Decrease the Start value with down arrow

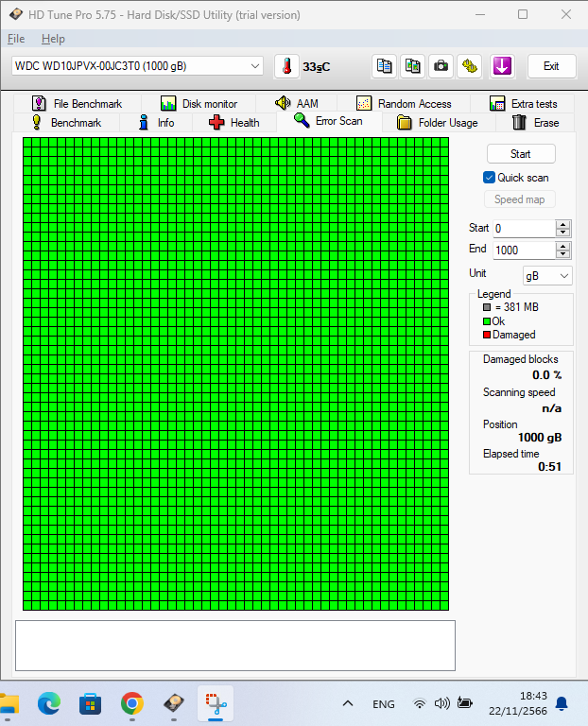[563, 233]
